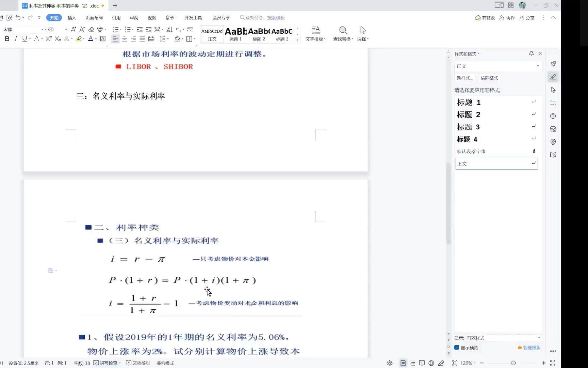This screenshot has width=588, height=368.
Task: Open the 审阅 ribbon tab
Action: (x=134, y=18)
